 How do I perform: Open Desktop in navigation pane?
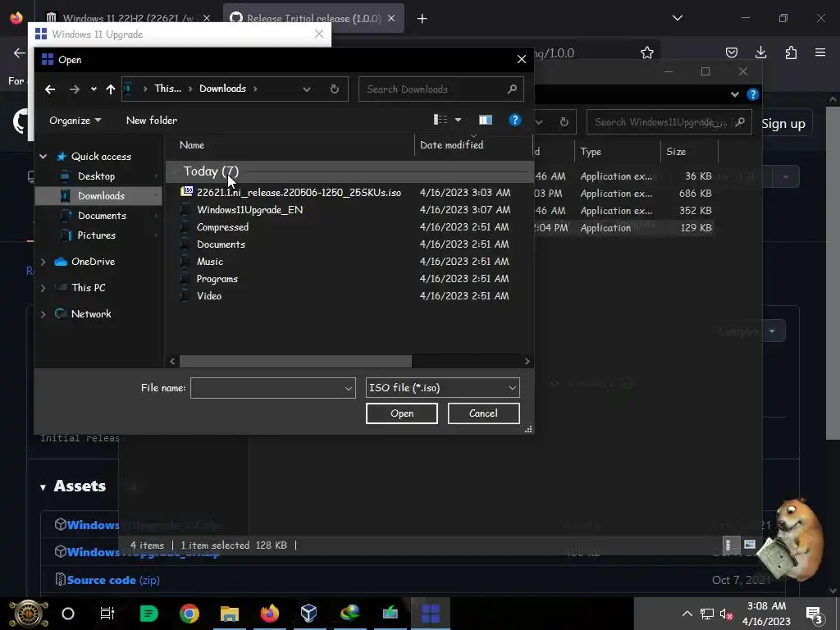pyautogui.click(x=96, y=176)
